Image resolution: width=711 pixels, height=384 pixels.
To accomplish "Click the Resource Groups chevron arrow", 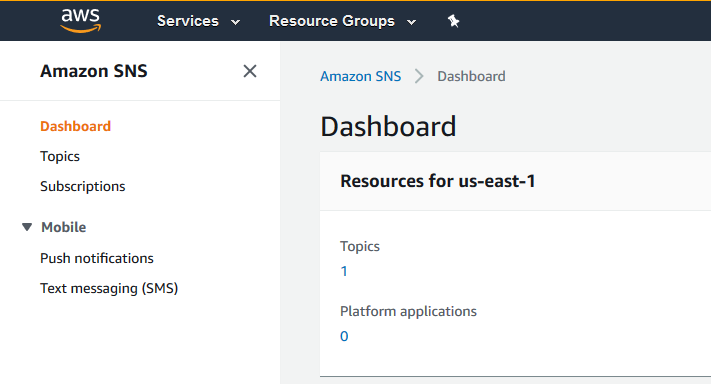I will [411, 22].
